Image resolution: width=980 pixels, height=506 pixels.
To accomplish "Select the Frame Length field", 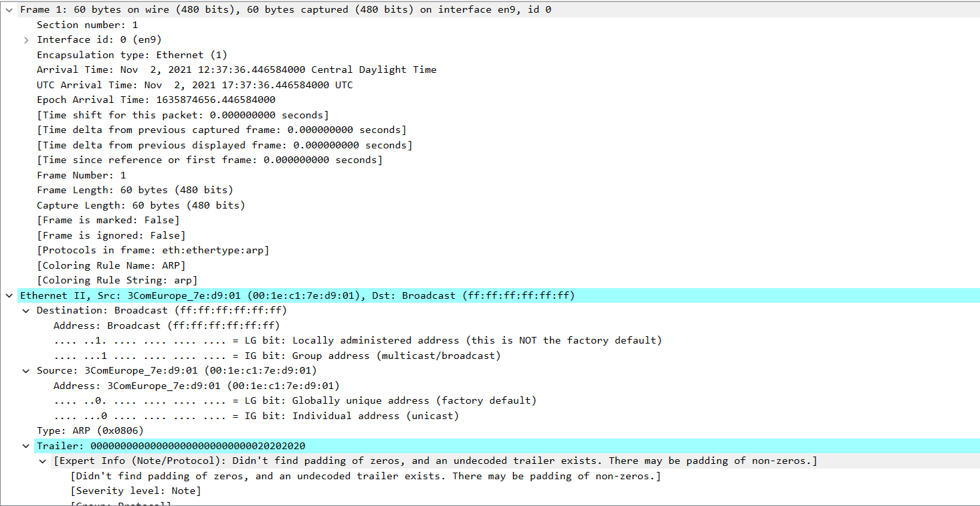I will pyautogui.click(x=134, y=190).
